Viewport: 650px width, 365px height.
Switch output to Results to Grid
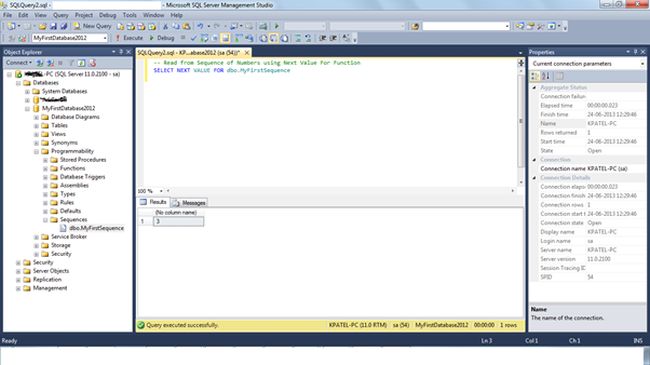click(x=274, y=38)
